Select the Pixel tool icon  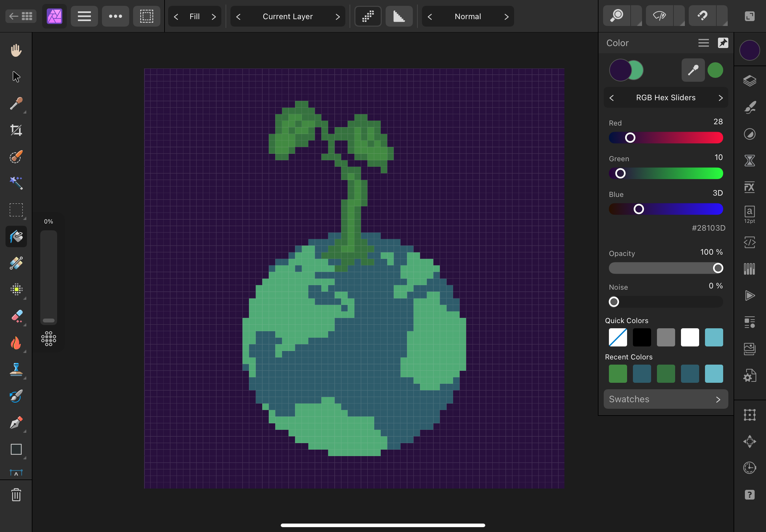pos(16,289)
